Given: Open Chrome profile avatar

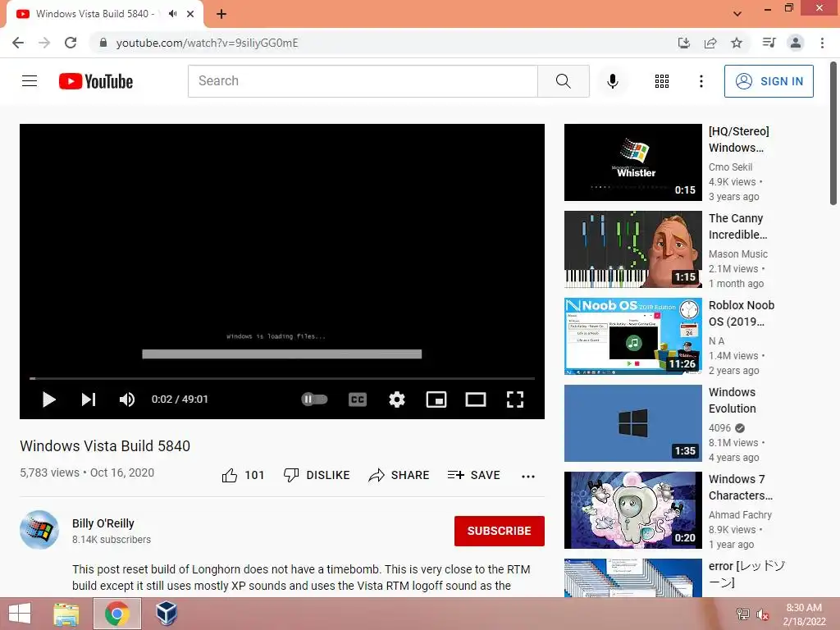Looking at the screenshot, I should 796,43.
